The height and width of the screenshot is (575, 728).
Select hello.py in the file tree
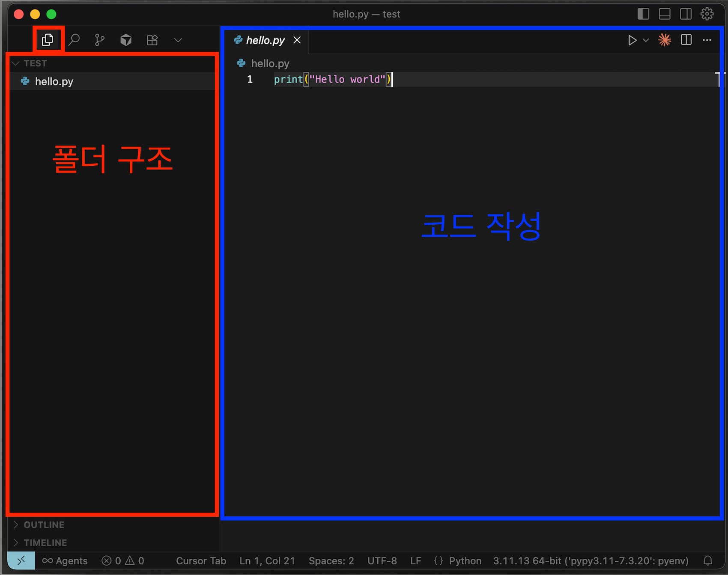click(x=54, y=81)
